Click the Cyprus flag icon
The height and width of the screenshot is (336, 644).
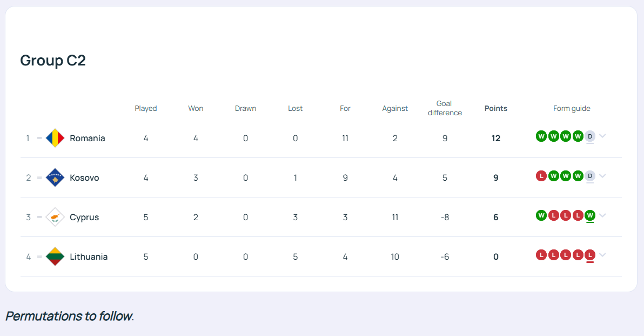click(55, 217)
